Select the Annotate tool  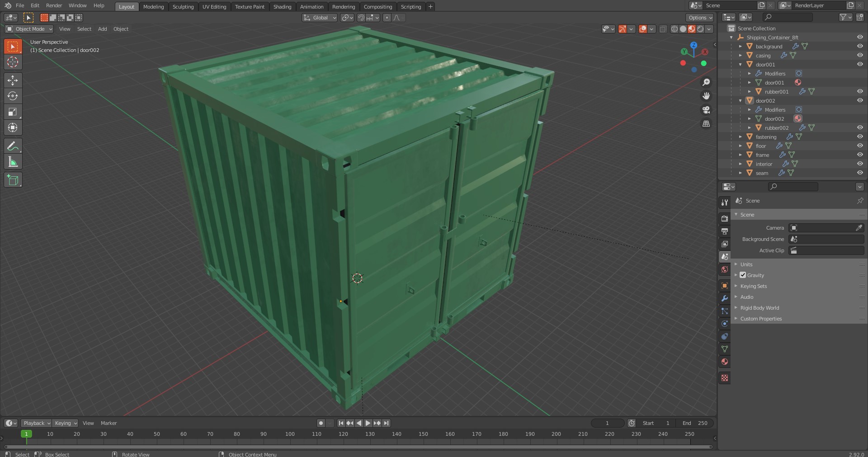pyautogui.click(x=13, y=146)
